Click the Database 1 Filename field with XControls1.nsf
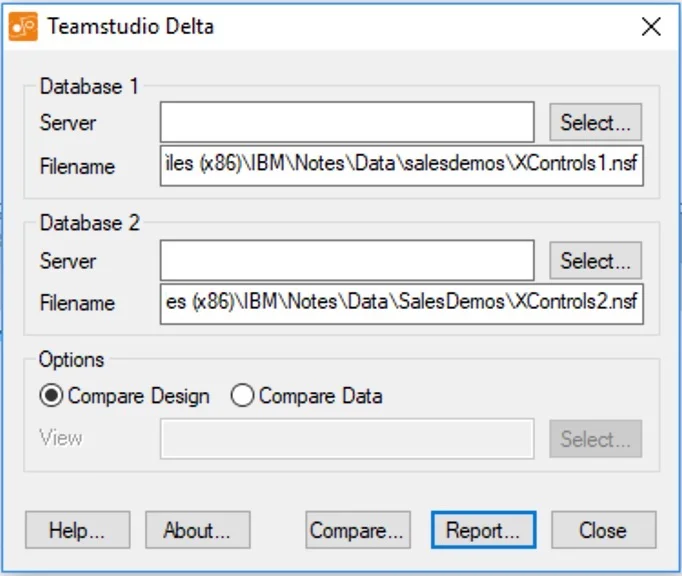Viewport: 682px width, 576px height. click(x=401, y=166)
